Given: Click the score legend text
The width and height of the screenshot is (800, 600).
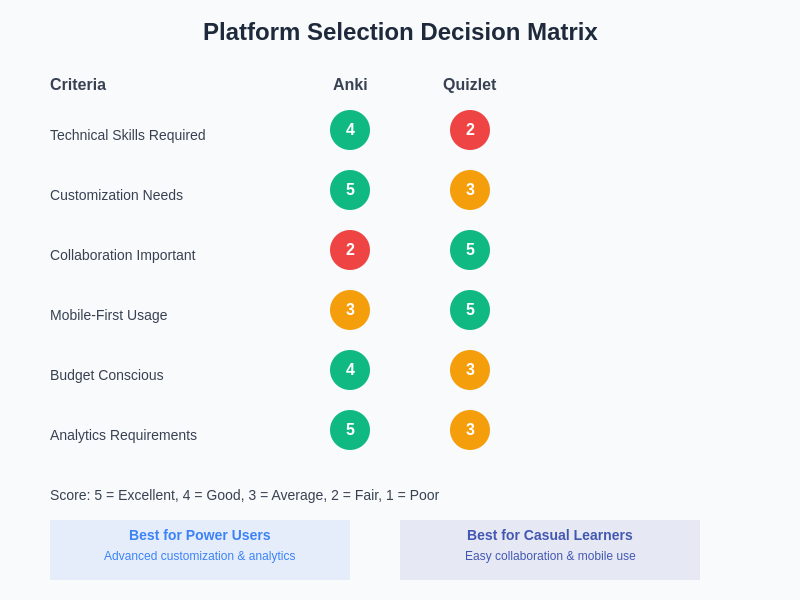Looking at the screenshot, I should pyautogui.click(x=244, y=495).
